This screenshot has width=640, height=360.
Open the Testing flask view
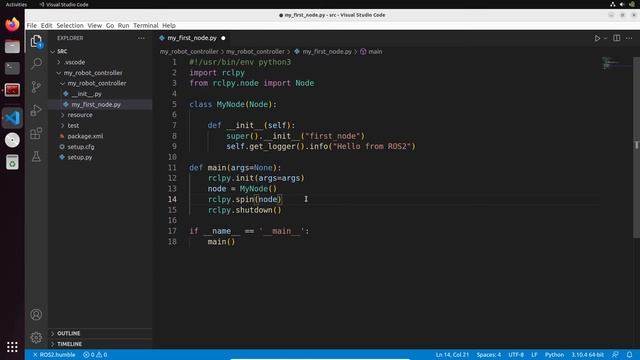pos(36,156)
